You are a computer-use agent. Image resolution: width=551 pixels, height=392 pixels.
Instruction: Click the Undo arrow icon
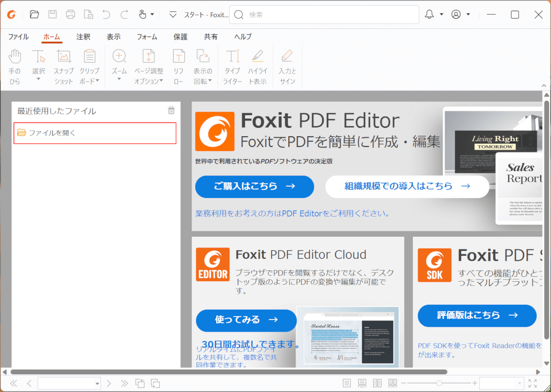[x=106, y=14]
